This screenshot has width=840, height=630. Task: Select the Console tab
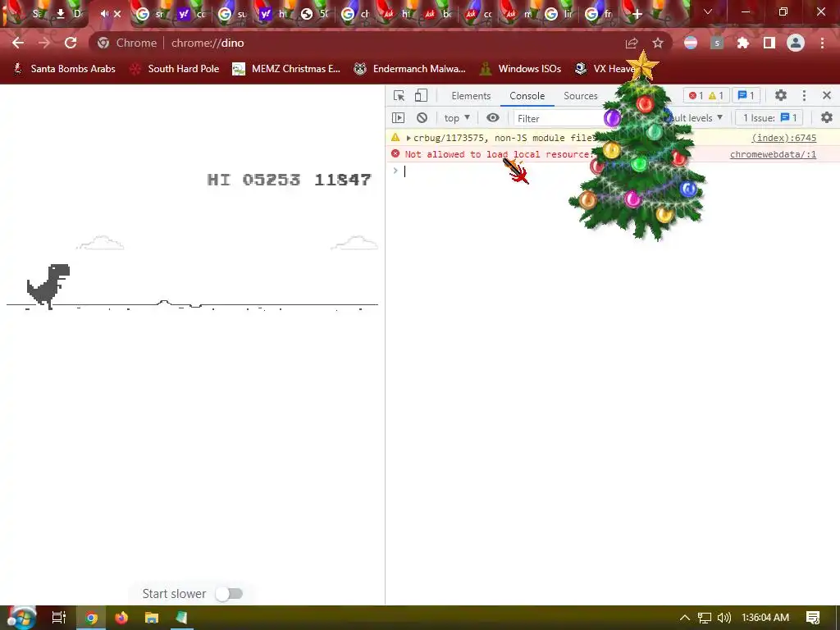point(527,95)
